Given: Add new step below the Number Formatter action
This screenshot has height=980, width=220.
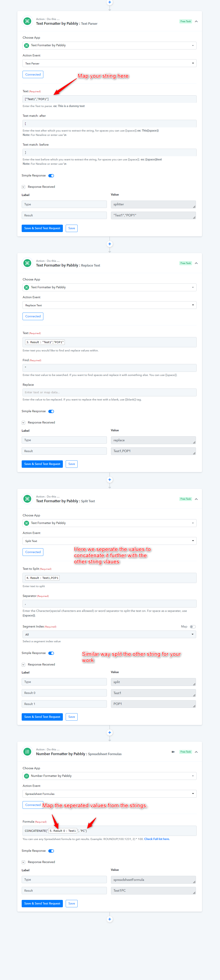Looking at the screenshot, I should [x=110, y=919].
